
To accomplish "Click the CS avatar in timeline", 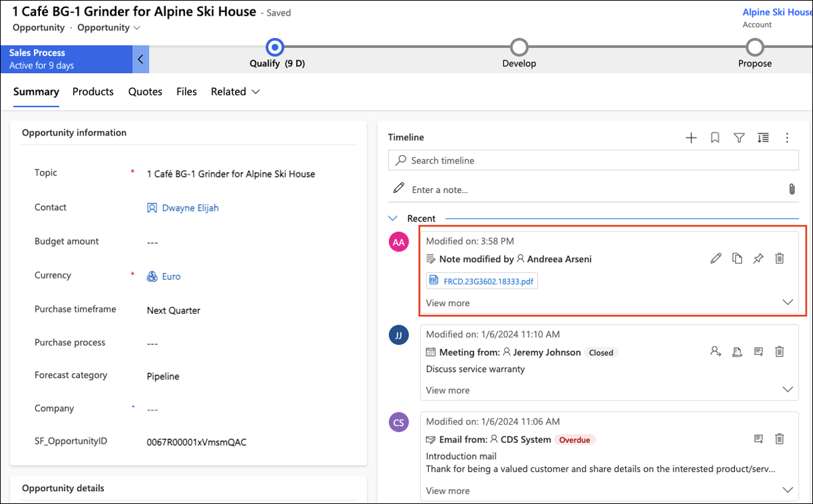I will pyautogui.click(x=399, y=423).
